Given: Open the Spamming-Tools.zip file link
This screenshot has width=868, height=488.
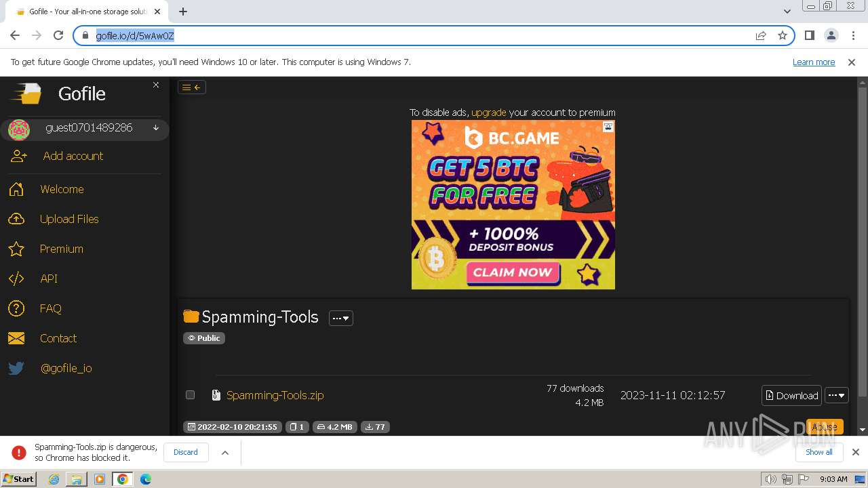Looking at the screenshot, I should pos(275,395).
